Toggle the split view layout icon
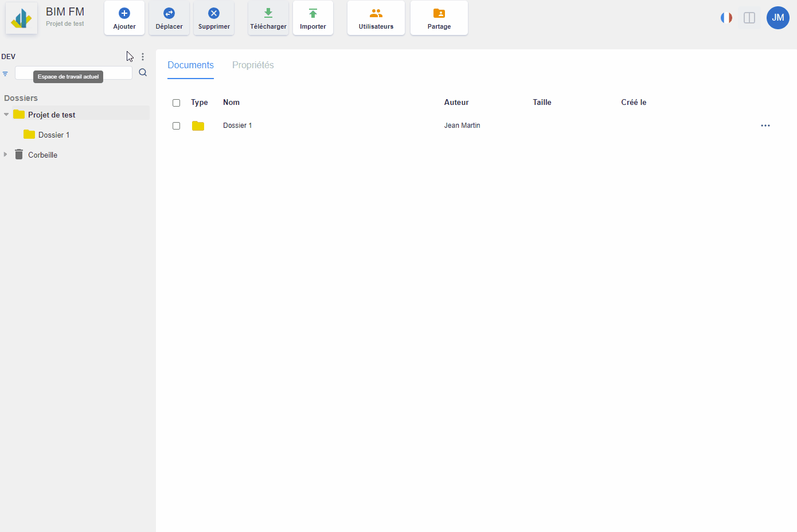 click(749, 18)
